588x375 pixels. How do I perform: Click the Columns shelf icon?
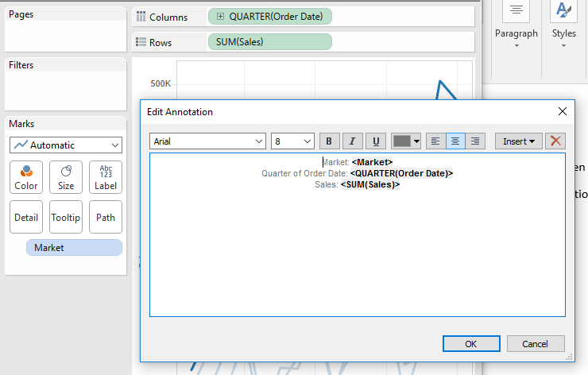(141, 17)
